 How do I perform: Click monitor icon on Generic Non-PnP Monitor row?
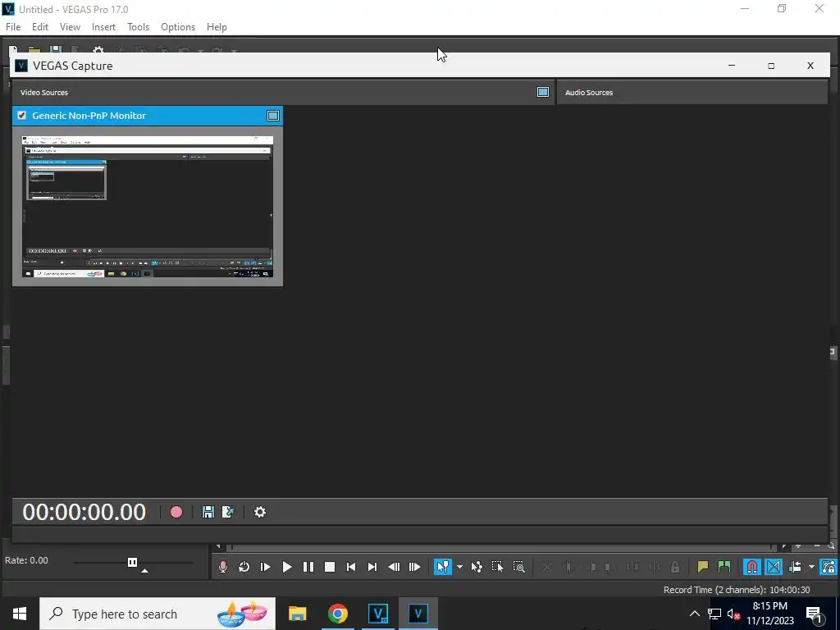[272, 116]
